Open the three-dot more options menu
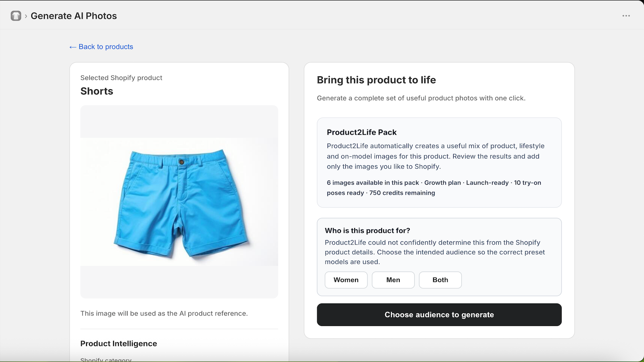 click(626, 16)
